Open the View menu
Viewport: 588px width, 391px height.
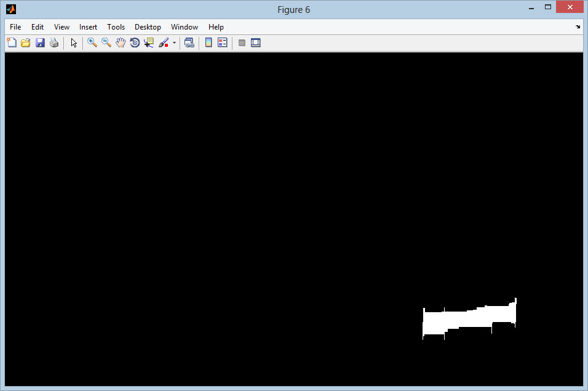tap(62, 27)
